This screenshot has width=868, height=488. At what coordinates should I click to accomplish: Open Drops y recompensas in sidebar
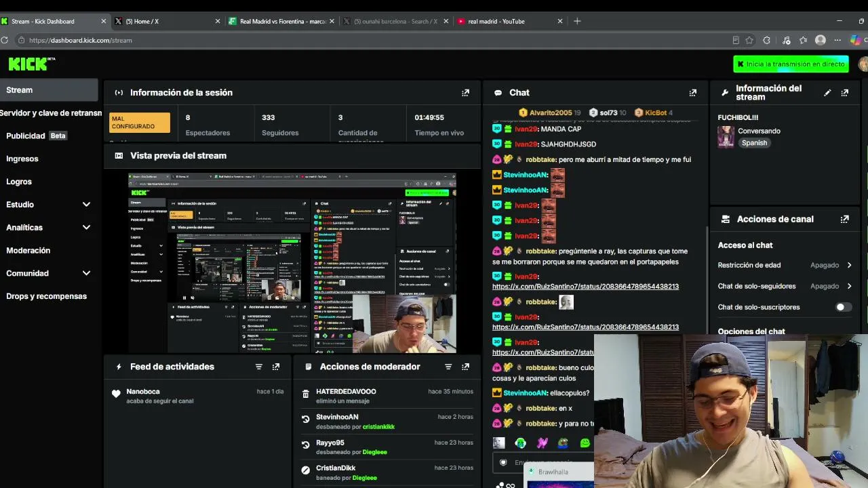(47, 296)
